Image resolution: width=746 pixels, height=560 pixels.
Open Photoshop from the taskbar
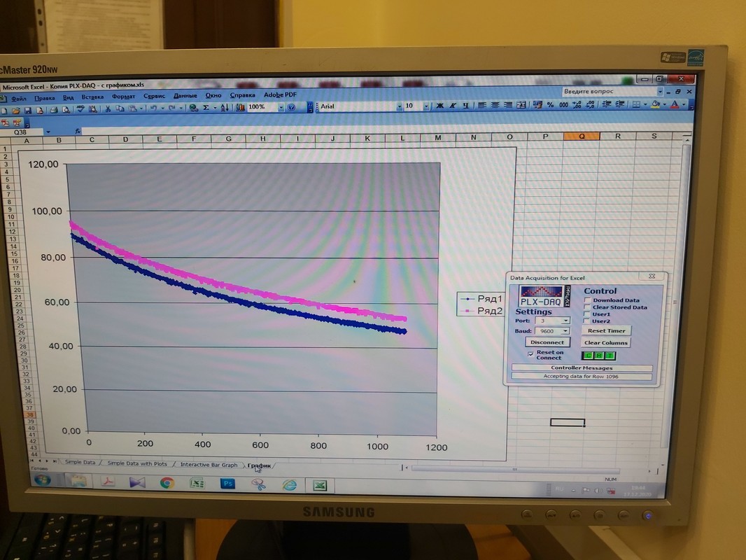pos(227,483)
